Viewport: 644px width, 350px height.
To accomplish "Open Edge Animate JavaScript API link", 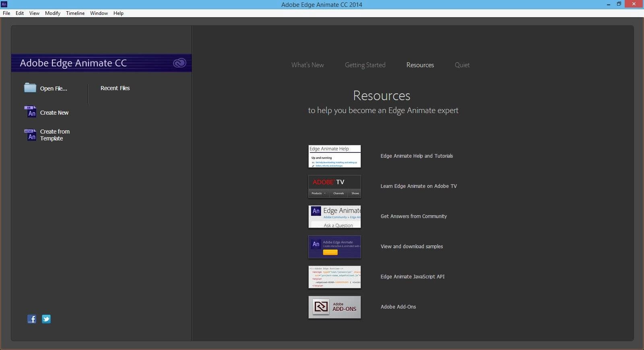I will click(x=413, y=277).
